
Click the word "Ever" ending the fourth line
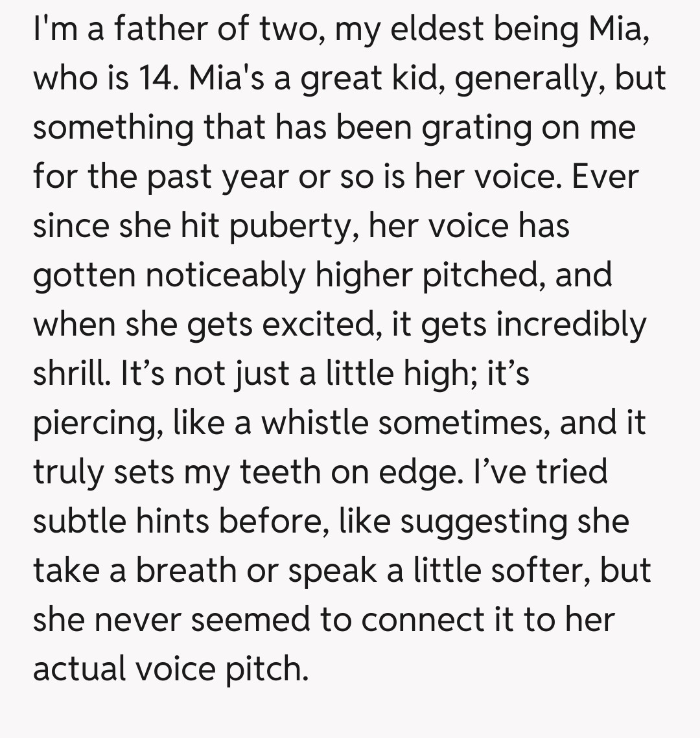point(607,178)
